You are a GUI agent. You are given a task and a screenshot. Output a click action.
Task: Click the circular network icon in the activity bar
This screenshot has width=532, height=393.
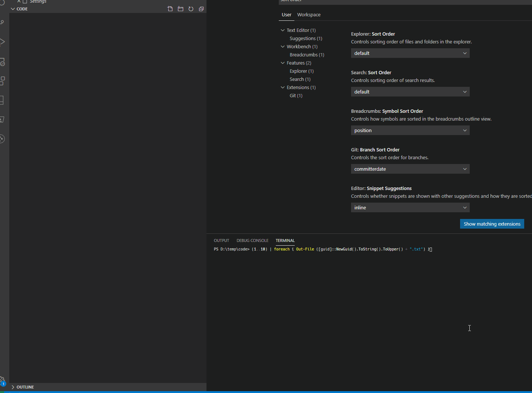tap(3, 139)
